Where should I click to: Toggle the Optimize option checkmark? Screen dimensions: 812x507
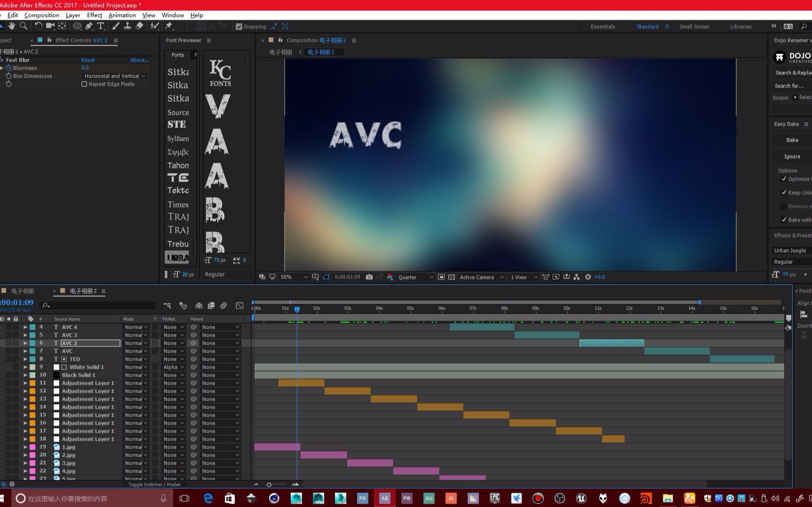click(x=784, y=179)
